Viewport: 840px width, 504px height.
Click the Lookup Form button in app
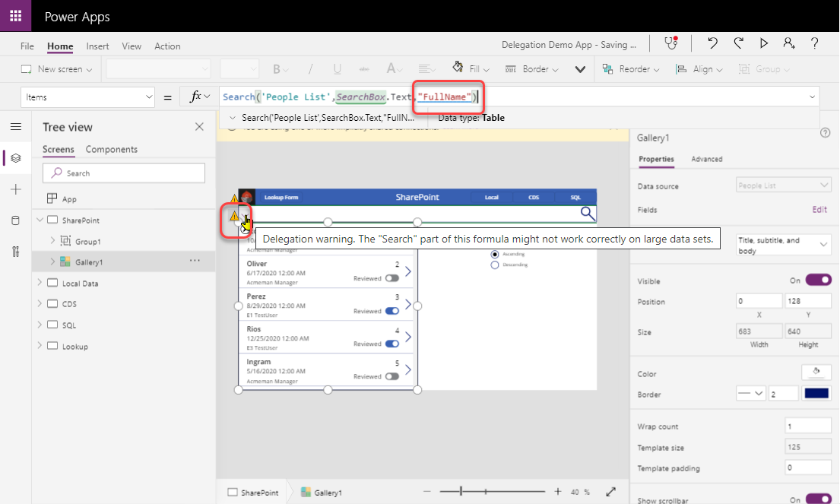281,197
